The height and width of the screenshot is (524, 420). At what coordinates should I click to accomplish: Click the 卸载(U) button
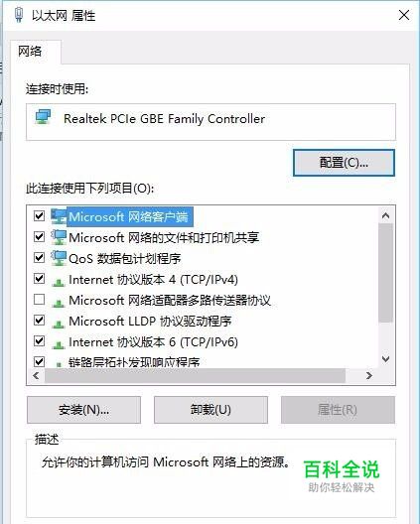tap(210, 410)
